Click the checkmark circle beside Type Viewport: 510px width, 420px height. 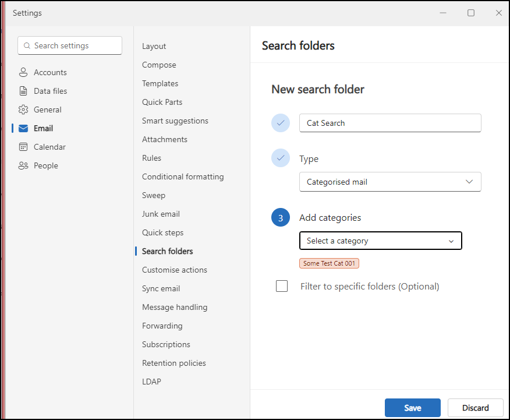[281, 158]
